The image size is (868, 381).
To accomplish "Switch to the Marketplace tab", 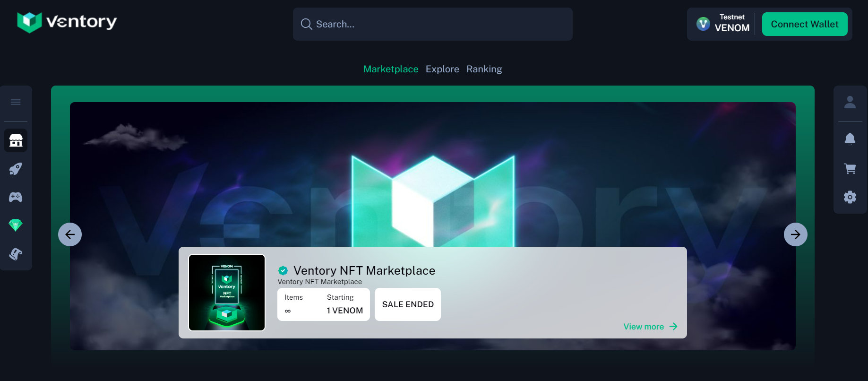I will (391, 69).
